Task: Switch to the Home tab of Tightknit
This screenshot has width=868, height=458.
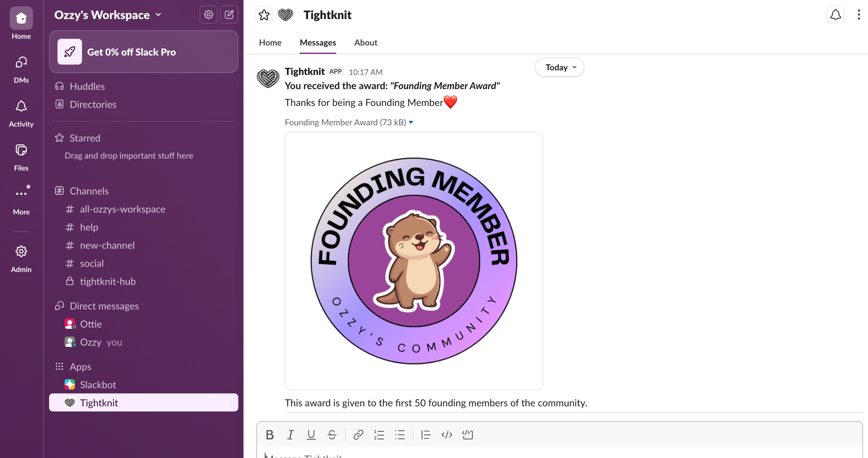Action: click(x=270, y=42)
